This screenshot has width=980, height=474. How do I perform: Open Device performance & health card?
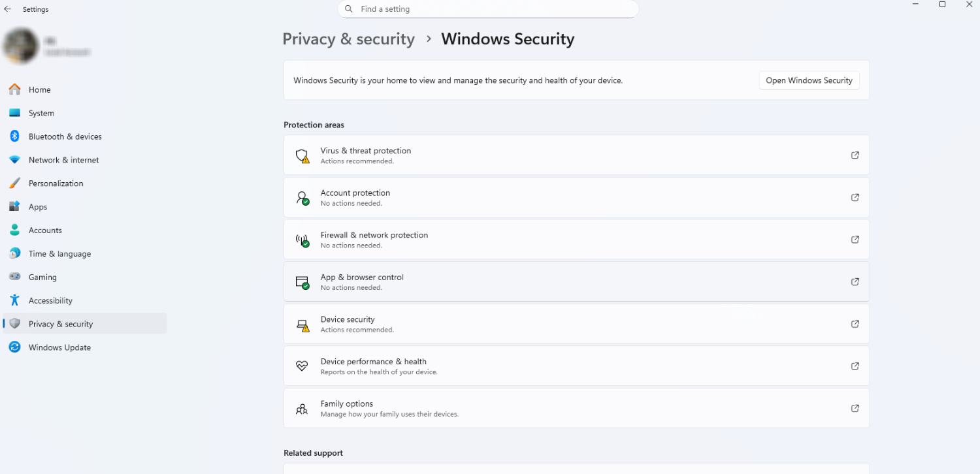[x=576, y=366]
